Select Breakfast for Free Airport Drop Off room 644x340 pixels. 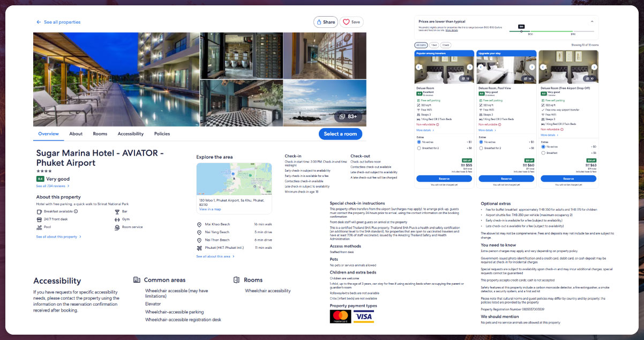pyautogui.click(x=543, y=153)
